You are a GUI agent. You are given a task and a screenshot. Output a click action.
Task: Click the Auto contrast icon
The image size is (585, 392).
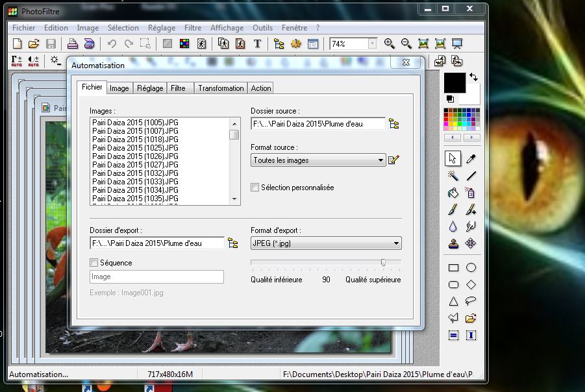click(x=33, y=61)
